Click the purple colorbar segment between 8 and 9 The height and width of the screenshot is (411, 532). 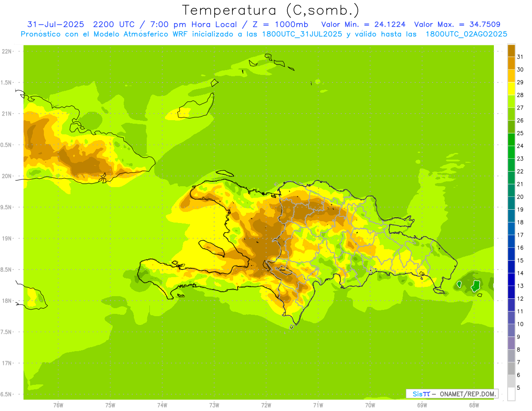[x=511, y=343]
